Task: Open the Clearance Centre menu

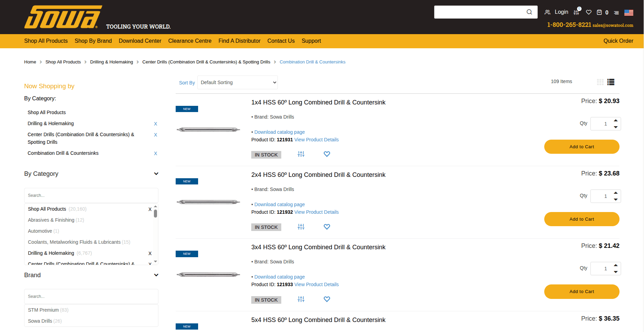Action: tap(190, 41)
